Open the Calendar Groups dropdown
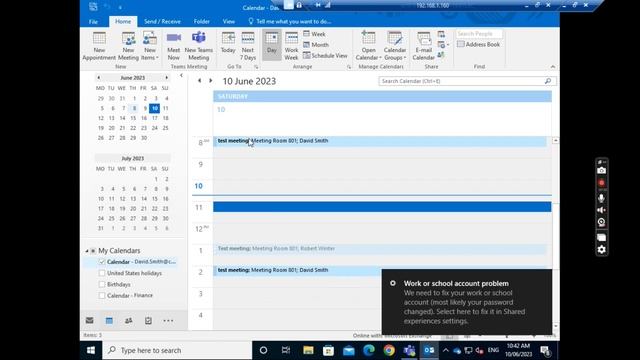Viewport: 640px width, 360px height. 395,46
